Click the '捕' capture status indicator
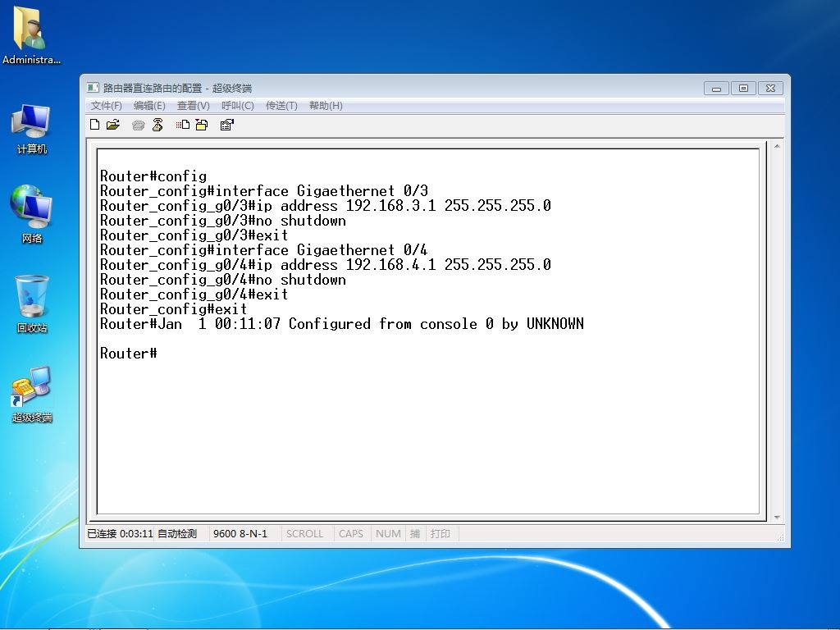The image size is (840, 630). 414,533
